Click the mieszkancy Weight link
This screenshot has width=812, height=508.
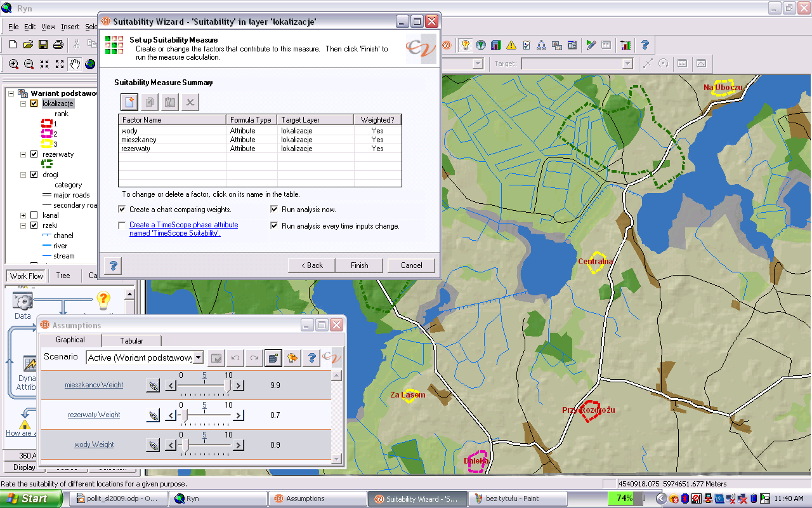94,385
